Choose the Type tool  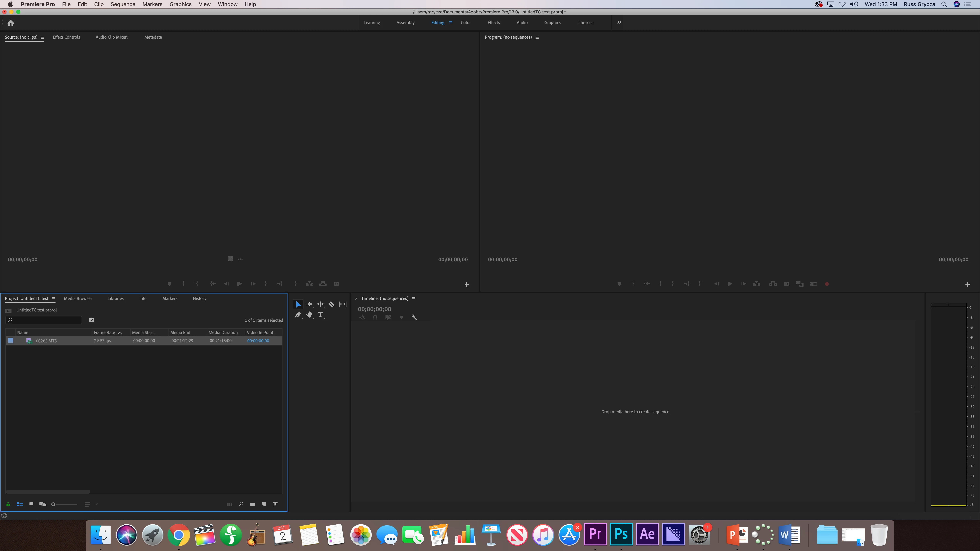coord(320,315)
